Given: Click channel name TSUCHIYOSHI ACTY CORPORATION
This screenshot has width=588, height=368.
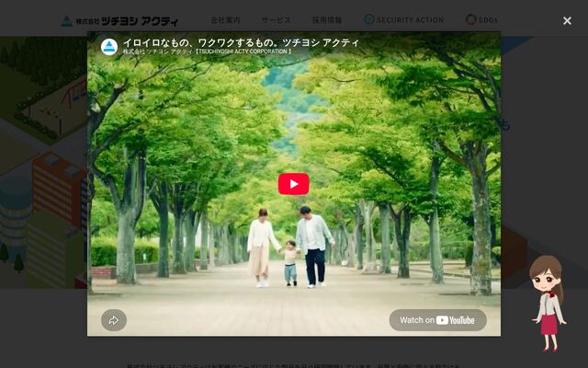Looking at the screenshot, I should [207, 52].
